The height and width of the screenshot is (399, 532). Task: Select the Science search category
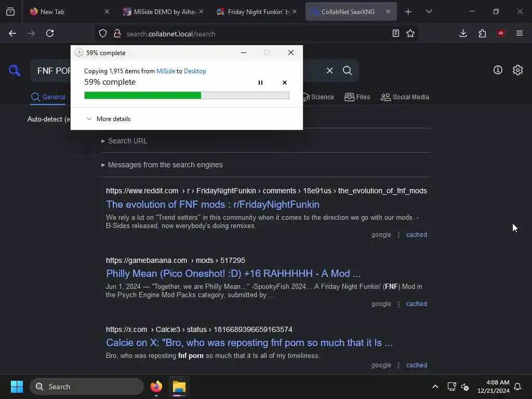pyautogui.click(x=318, y=97)
